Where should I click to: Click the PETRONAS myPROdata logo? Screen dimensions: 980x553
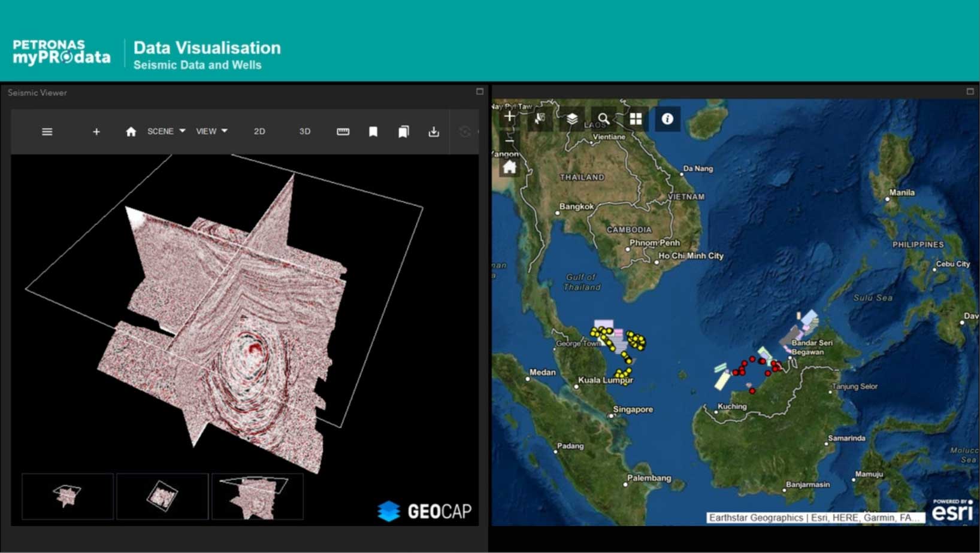[x=62, y=53]
